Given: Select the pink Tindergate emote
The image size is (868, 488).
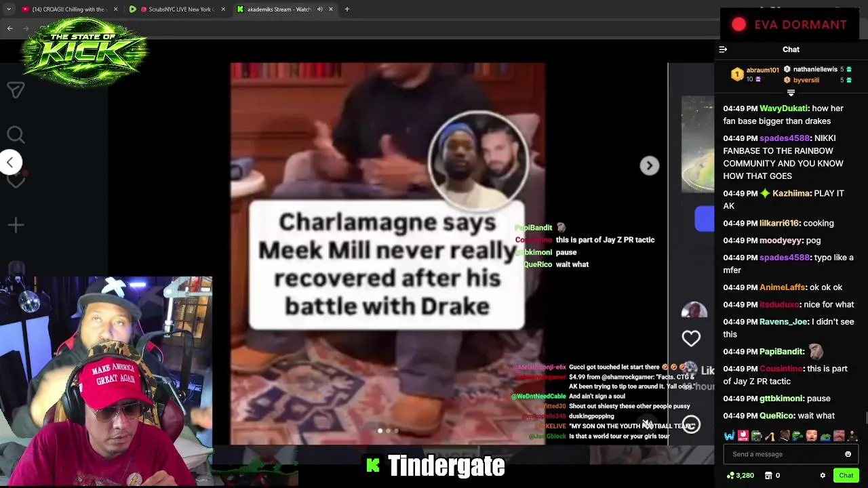Looking at the screenshot, I should pyautogui.click(x=743, y=436).
